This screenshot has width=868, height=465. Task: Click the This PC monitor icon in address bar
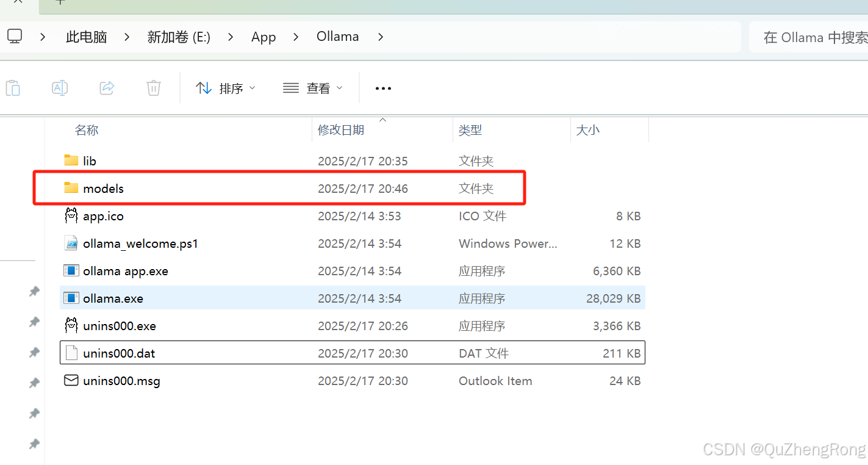[x=15, y=36]
